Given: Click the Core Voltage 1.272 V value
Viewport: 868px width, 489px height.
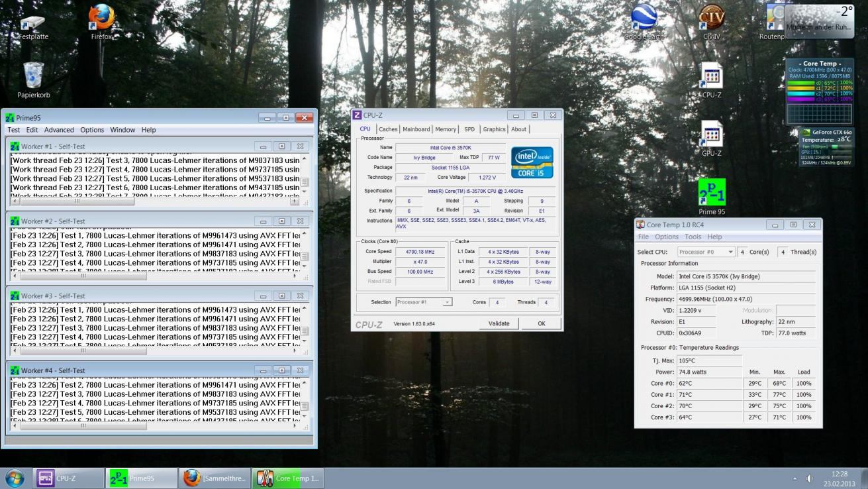Looking at the screenshot, I should (487, 178).
